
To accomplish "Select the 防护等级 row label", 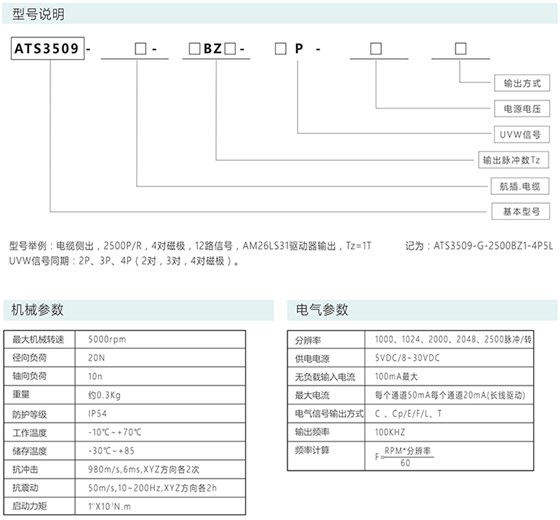I will pyautogui.click(x=30, y=414).
